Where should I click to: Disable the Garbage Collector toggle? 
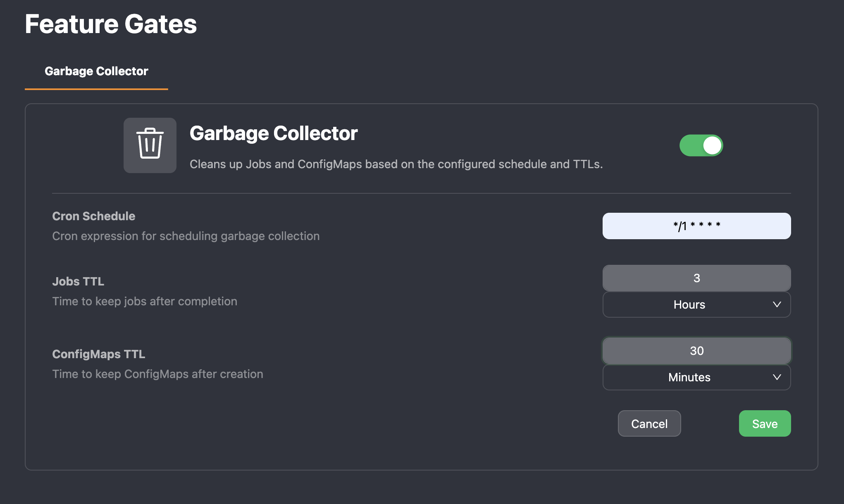pyautogui.click(x=701, y=145)
